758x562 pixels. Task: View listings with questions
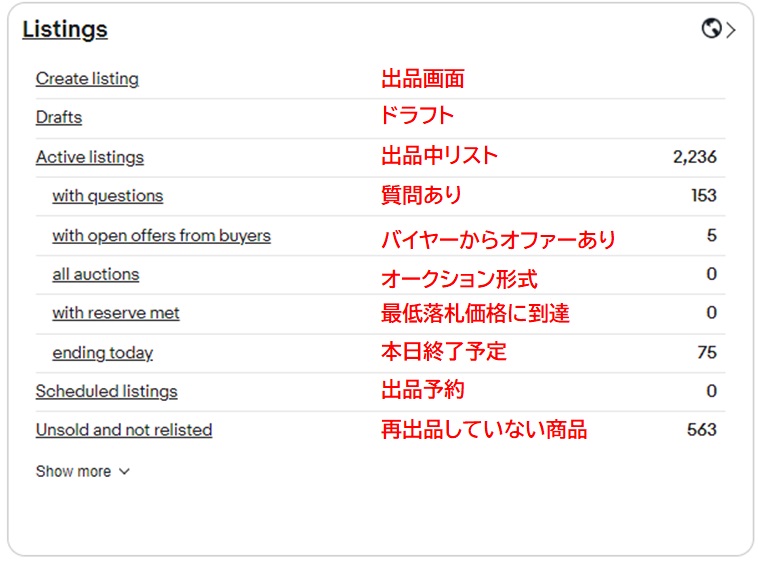point(107,196)
